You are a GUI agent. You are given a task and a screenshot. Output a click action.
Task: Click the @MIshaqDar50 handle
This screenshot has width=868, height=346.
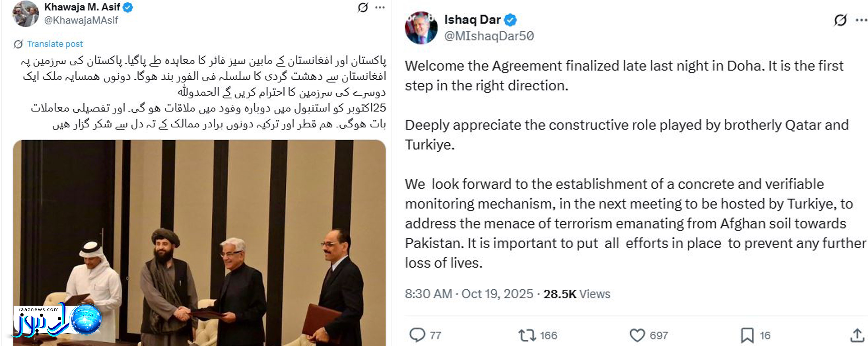click(x=489, y=36)
